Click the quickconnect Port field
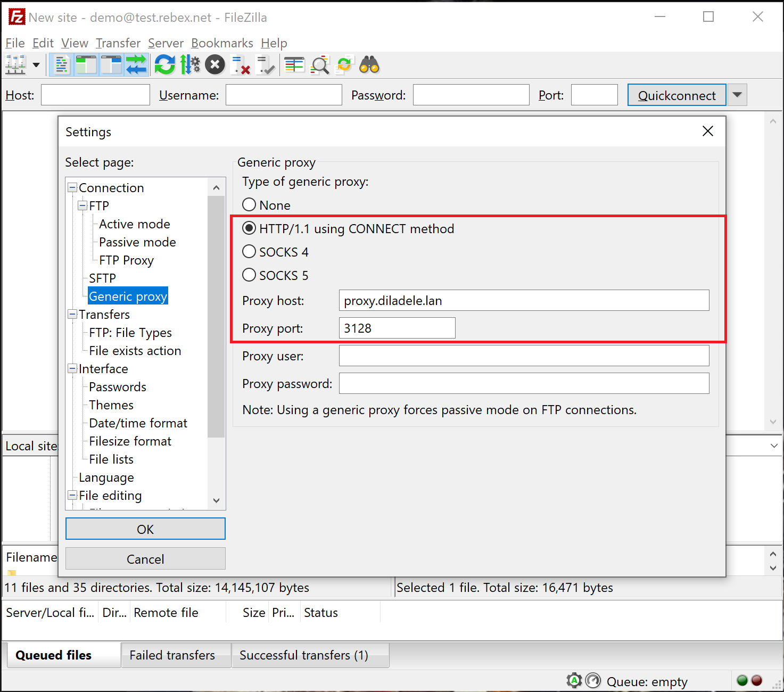 [x=594, y=95]
